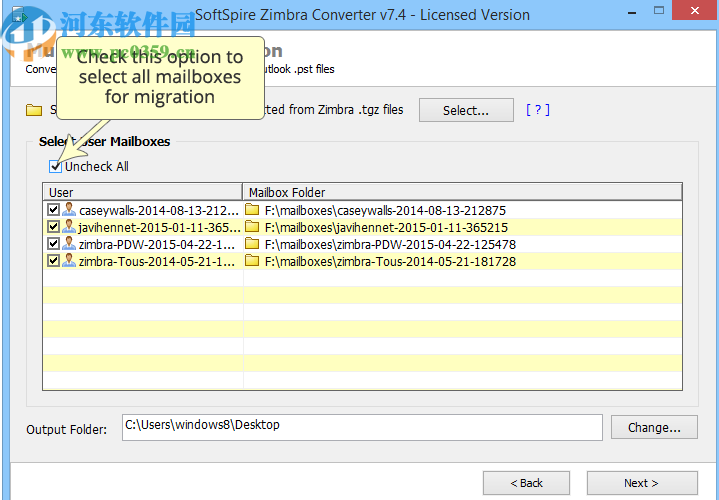Viewport: 719px width, 500px height.
Task: Select user zimbra-PDW-2015-04-22-1... row
Action: 157,244
